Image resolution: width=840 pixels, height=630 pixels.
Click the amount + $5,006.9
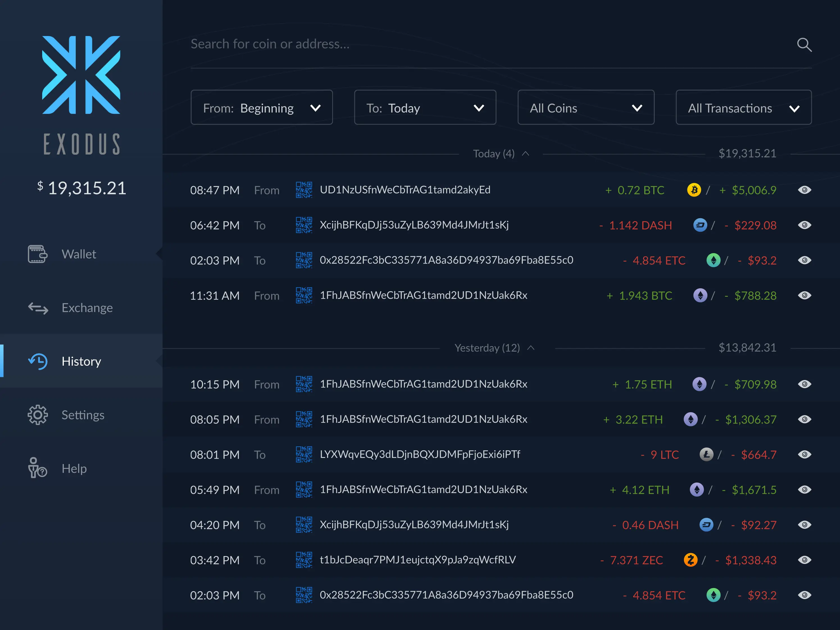748,190
